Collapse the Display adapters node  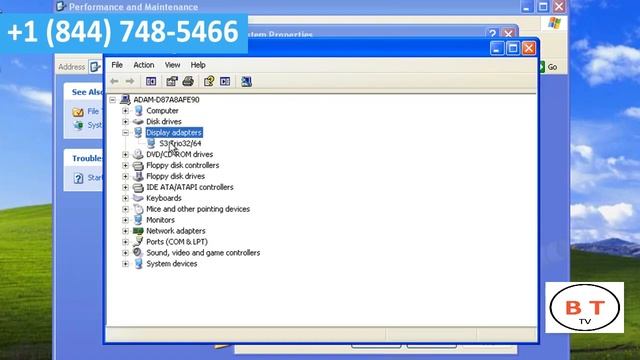point(125,133)
